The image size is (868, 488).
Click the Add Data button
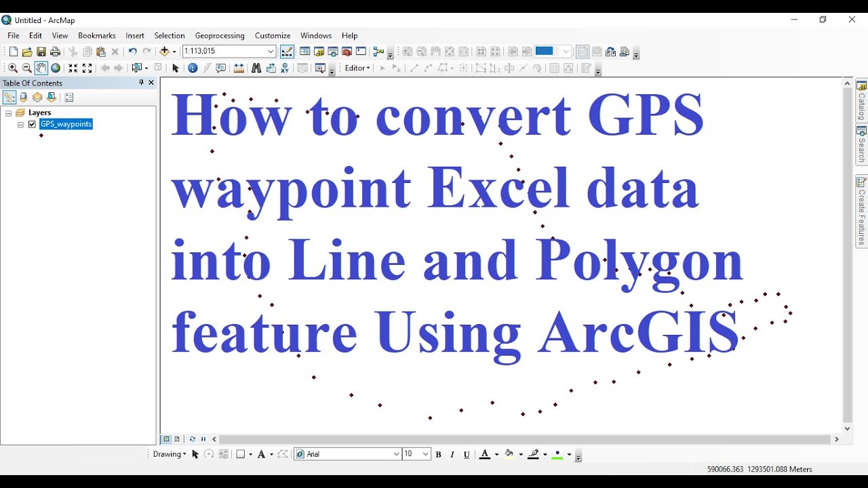(164, 52)
